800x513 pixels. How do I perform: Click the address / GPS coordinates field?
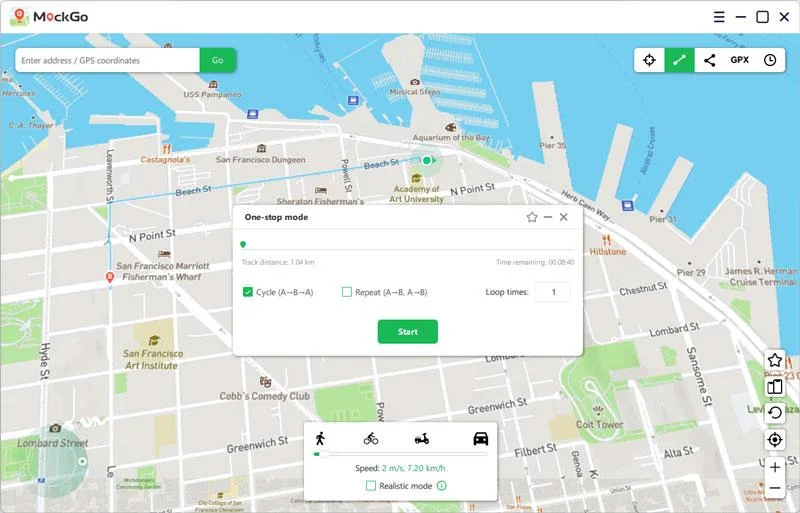(x=107, y=60)
